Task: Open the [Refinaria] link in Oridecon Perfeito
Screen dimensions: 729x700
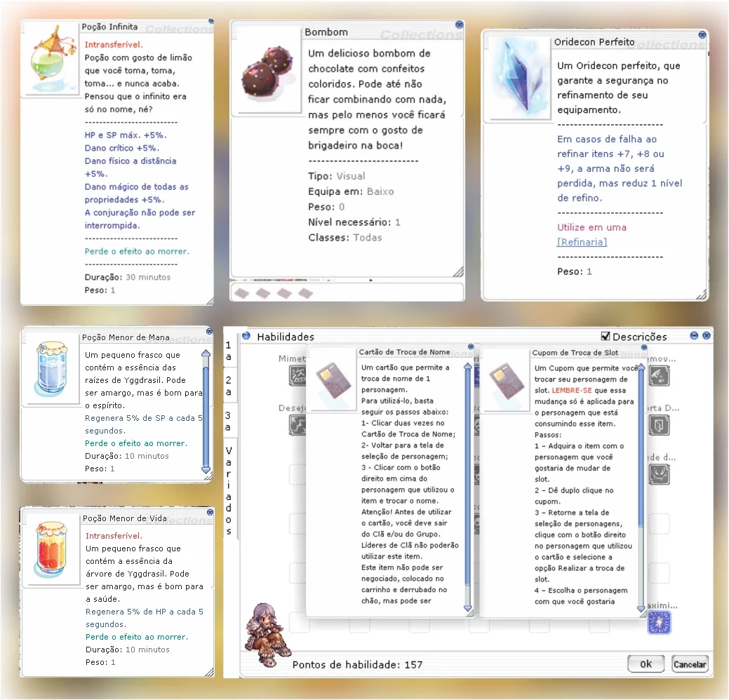Action: point(582,242)
